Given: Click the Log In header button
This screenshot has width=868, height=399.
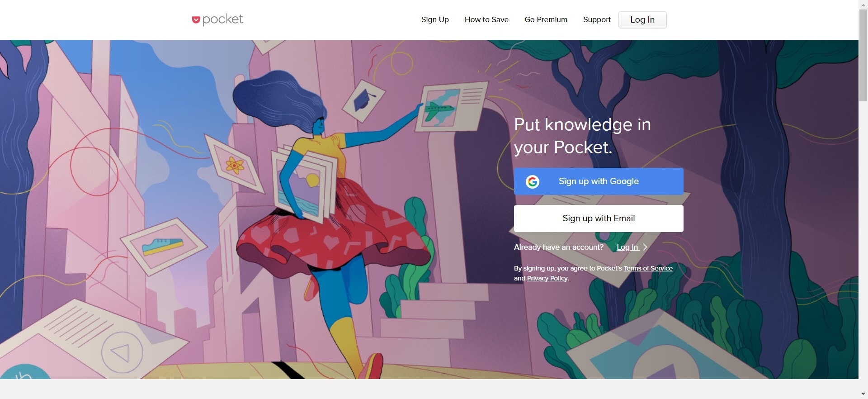Looking at the screenshot, I should coord(642,20).
